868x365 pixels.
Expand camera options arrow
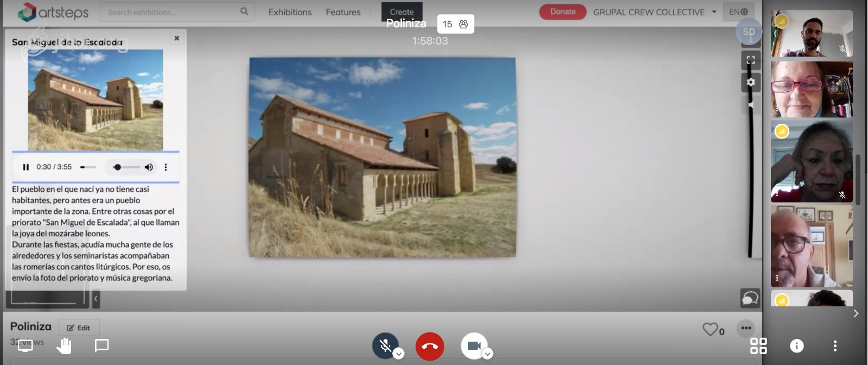[488, 354]
